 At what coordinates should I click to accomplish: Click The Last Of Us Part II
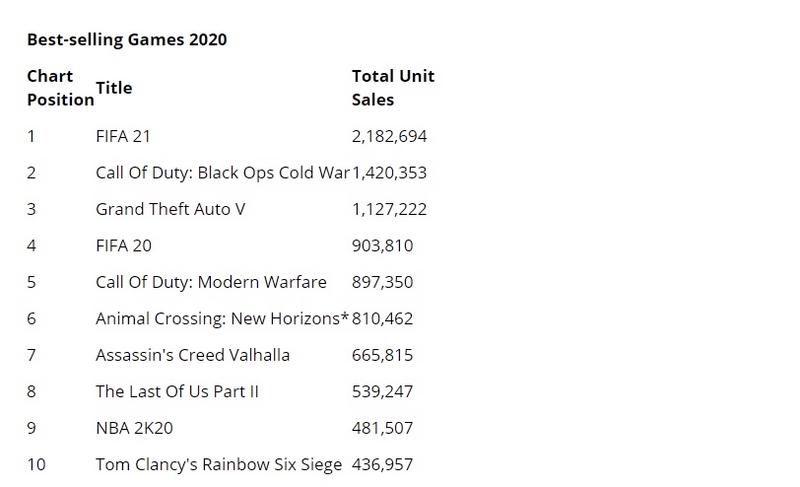(x=177, y=392)
